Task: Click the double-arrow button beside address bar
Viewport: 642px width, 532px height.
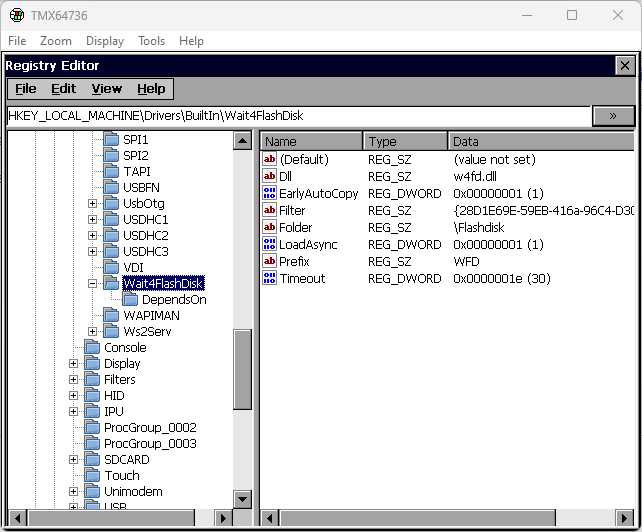Action: coord(613,116)
